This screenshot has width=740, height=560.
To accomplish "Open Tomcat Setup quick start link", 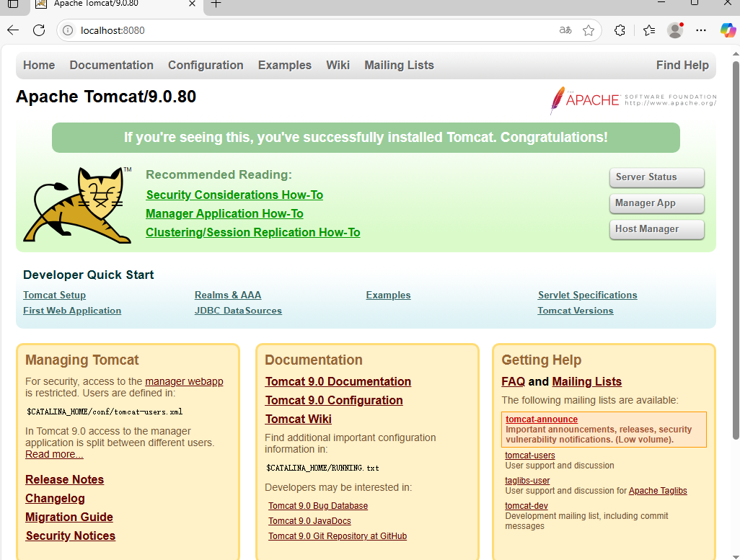I will pos(54,295).
